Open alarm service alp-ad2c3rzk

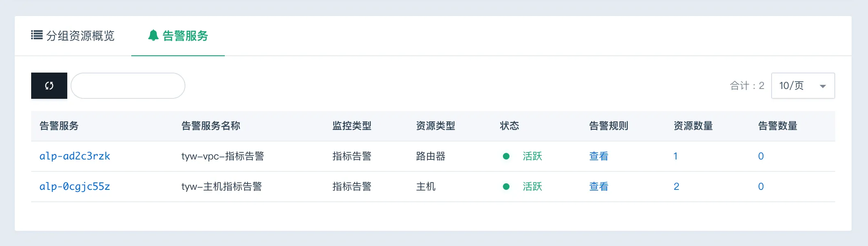(75, 156)
